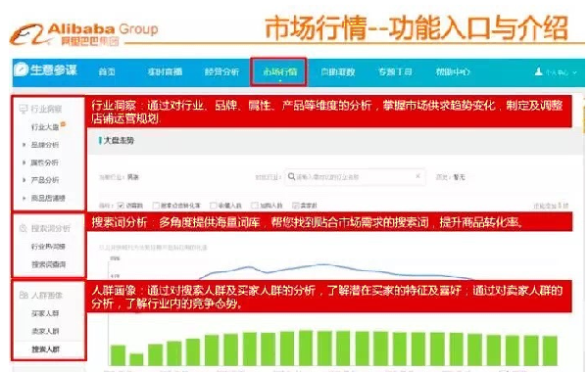Click the search magnifier icon in industry field

coord(291,176)
